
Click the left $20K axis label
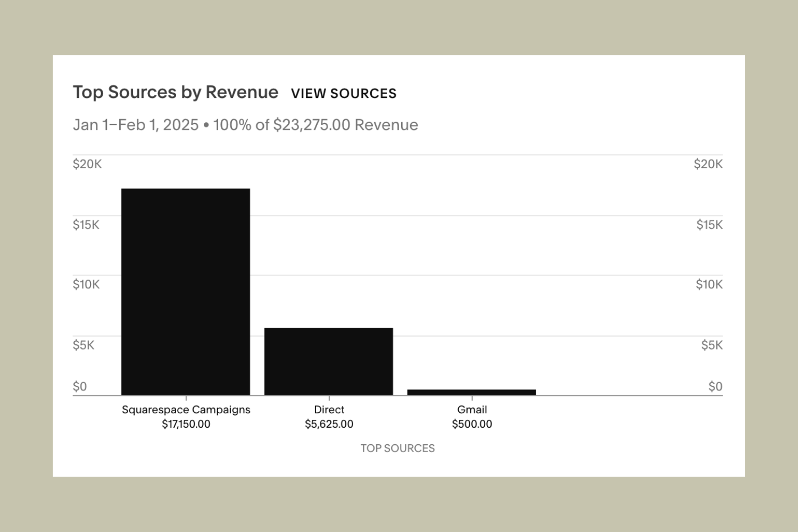pyautogui.click(x=87, y=164)
